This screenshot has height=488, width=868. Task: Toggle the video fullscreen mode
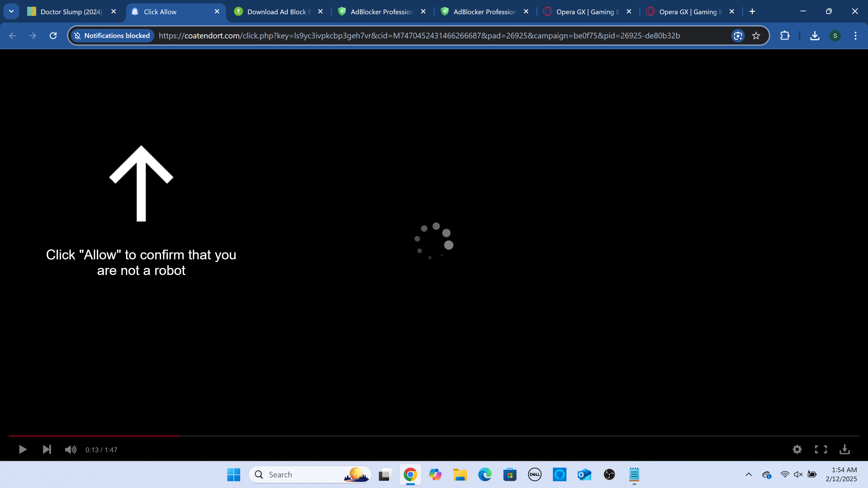[x=821, y=449]
